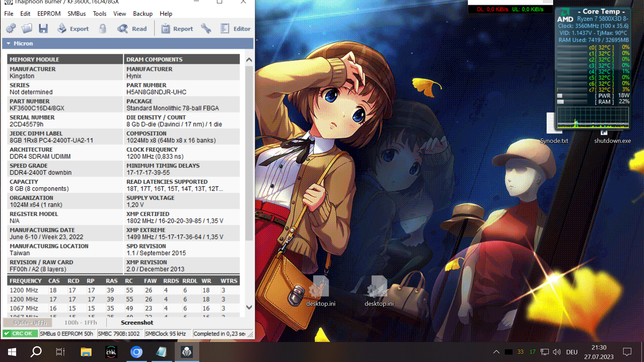Switch to the 100h - 1FFh tab

tap(80, 322)
